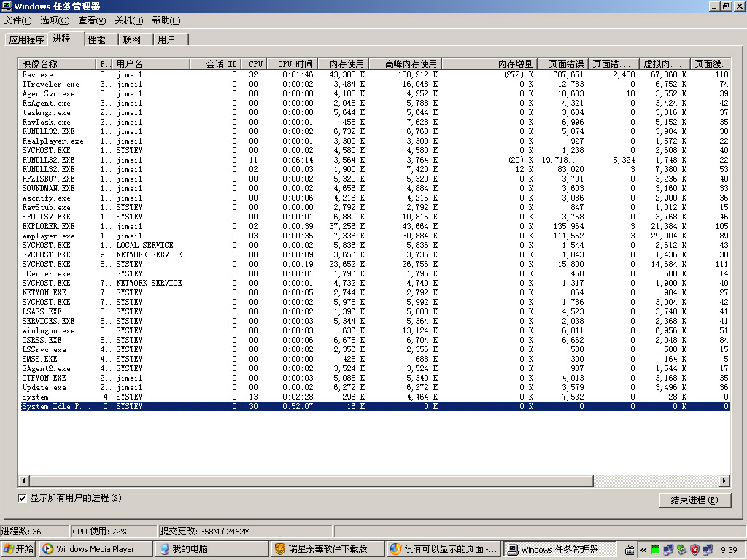Image resolution: width=747 pixels, height=560 pixels.
Task: Click the horizontal scrollbar thumb
Action: [x=311, y=481]
